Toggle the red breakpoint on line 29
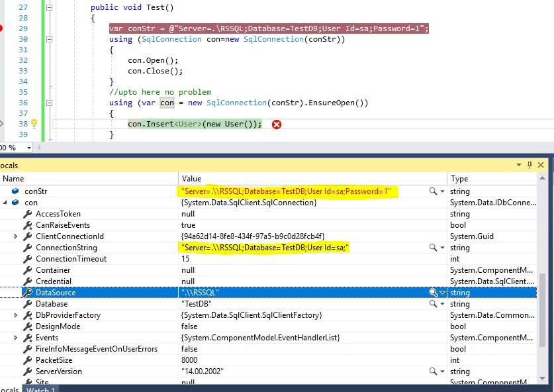The width and height of the screenshot is (554, 392). click(3, 27)
